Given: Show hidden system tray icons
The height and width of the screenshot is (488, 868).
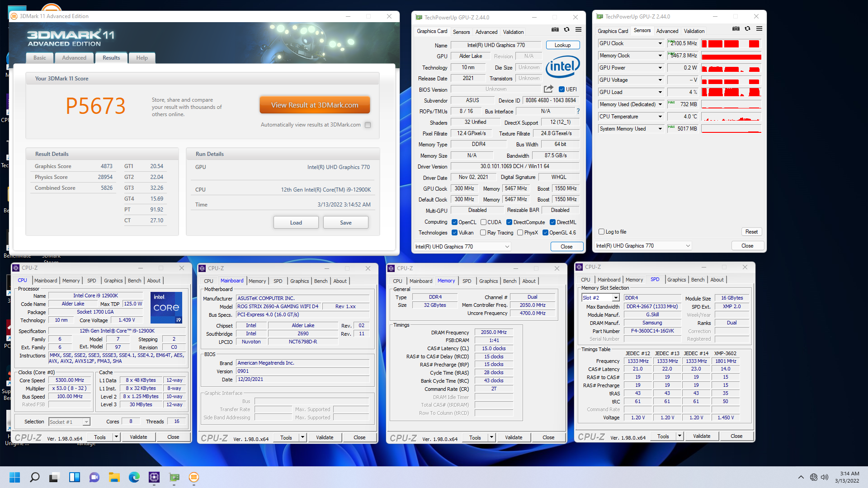Looking at the screenshot, I should [801, 477].
